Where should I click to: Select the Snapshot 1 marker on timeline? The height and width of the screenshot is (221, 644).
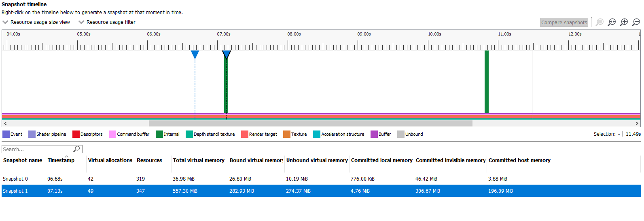[227, 55]
